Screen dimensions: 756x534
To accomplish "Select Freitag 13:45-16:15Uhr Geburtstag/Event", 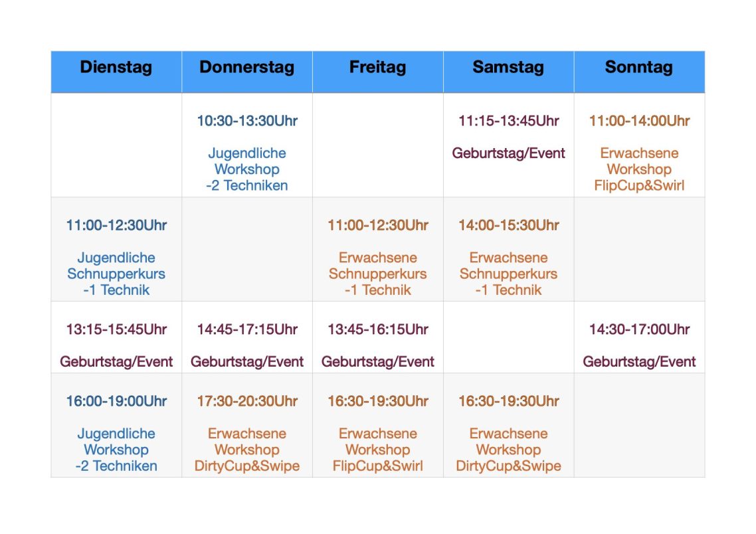I will [x=377, y=337].
